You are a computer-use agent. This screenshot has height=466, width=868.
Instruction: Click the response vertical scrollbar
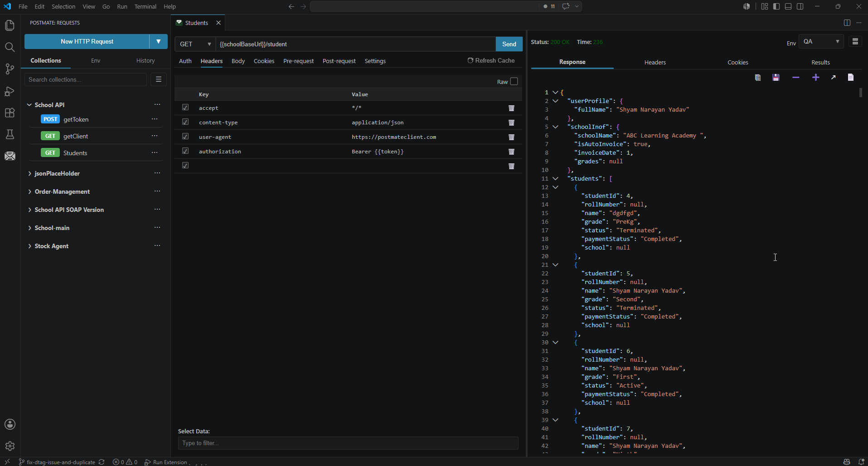860,93
